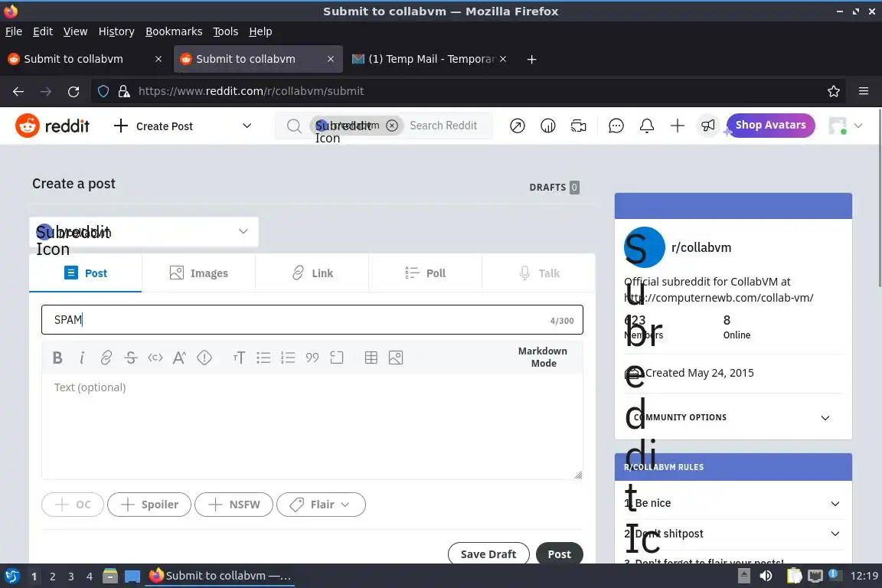Viewport: 882px width, 588px height.
Task: Toggle the Spoiler tag on post
Action: coord(149,504)
